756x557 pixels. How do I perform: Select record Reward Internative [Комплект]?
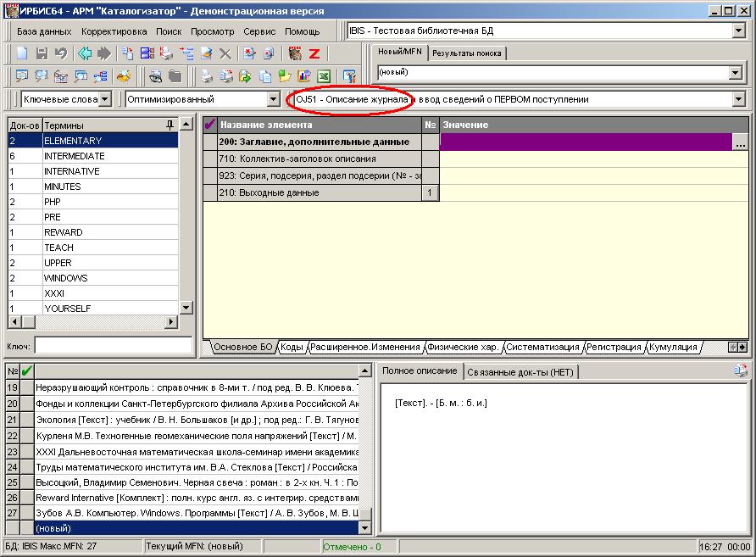(x=197, y=498)
